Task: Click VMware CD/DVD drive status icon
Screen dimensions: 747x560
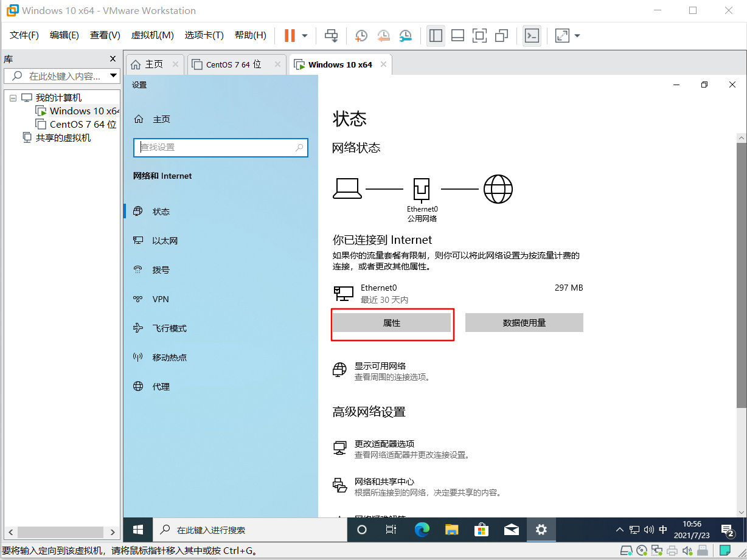Action: click(x=641, y=551)
